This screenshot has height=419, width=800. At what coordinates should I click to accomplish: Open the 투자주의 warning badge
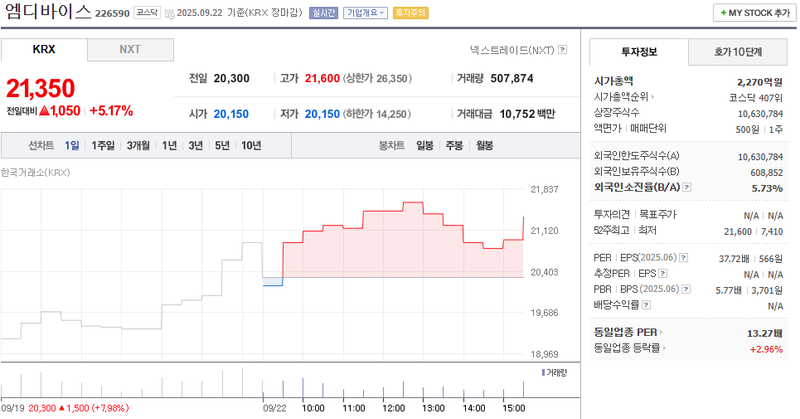pos(411,13)
